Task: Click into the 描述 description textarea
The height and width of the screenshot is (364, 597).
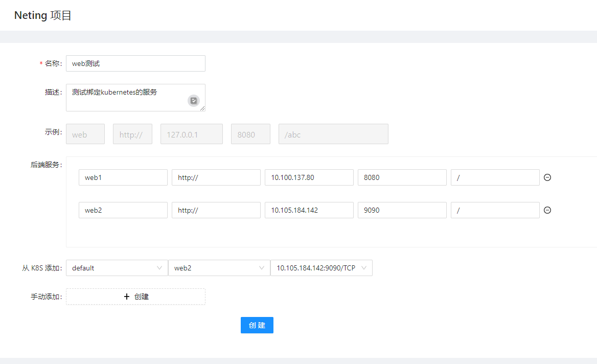Action: pyautogui.click(x=128, y=97)
